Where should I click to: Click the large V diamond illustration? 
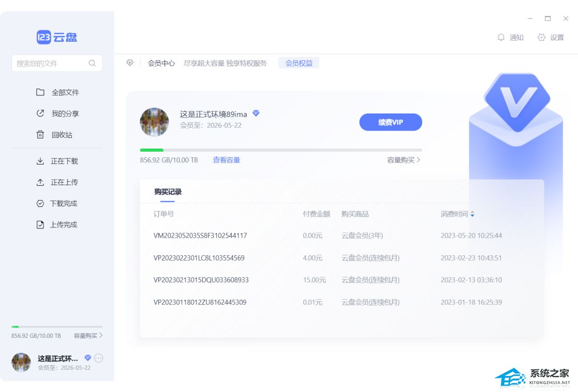click(x=517, y=103)
